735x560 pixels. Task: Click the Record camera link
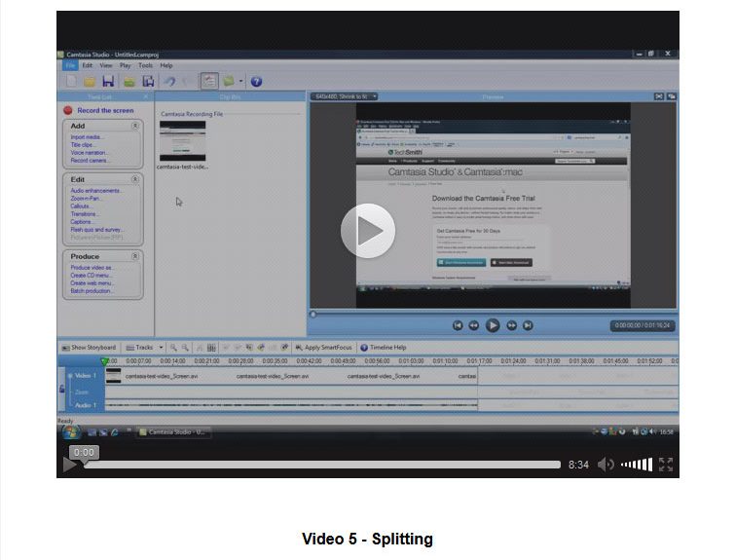(89, 161)
